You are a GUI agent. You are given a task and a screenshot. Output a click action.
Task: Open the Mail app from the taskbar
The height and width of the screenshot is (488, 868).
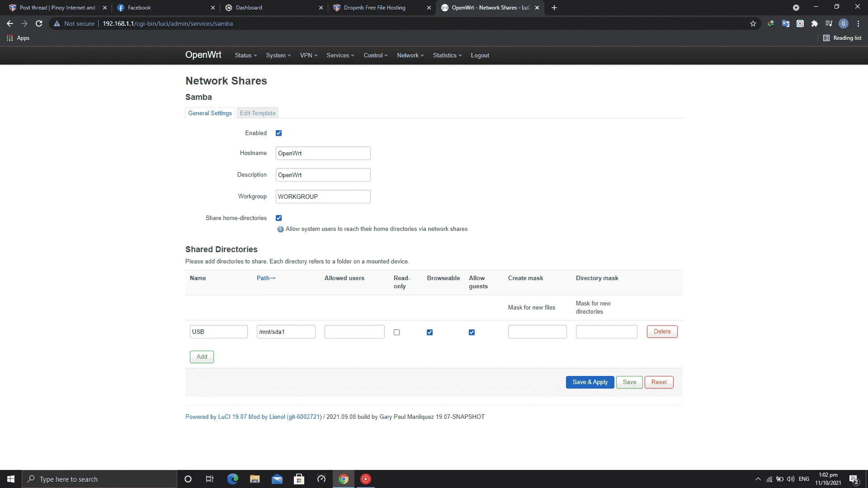click(277, 479)
